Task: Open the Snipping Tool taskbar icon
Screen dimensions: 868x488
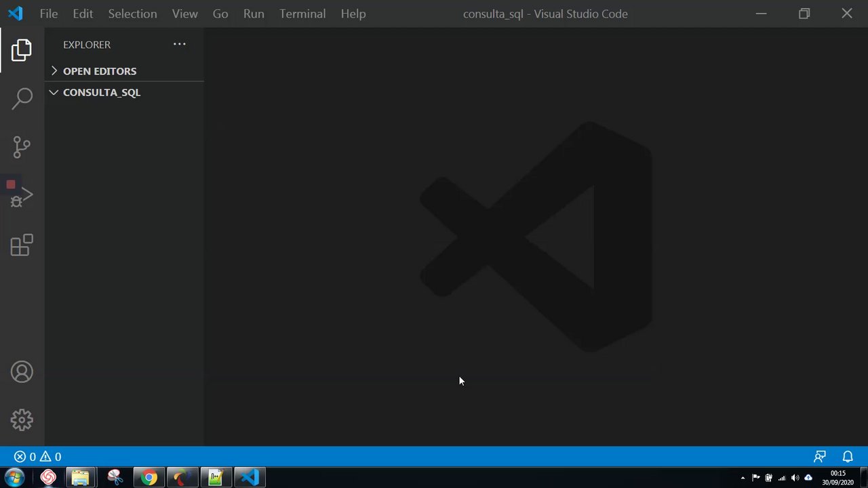Action: (115, 478)
